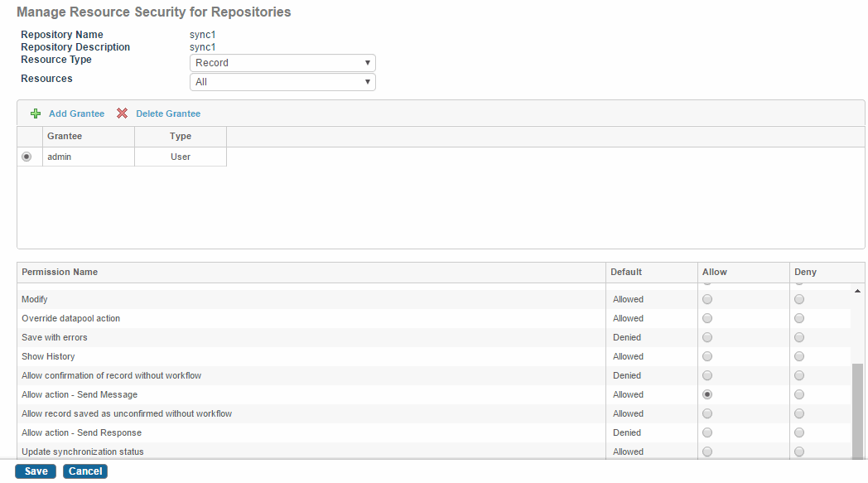Screen dimensions: 868x483
Task: Deny Allow action - Send Message
Action: (798, 394)
